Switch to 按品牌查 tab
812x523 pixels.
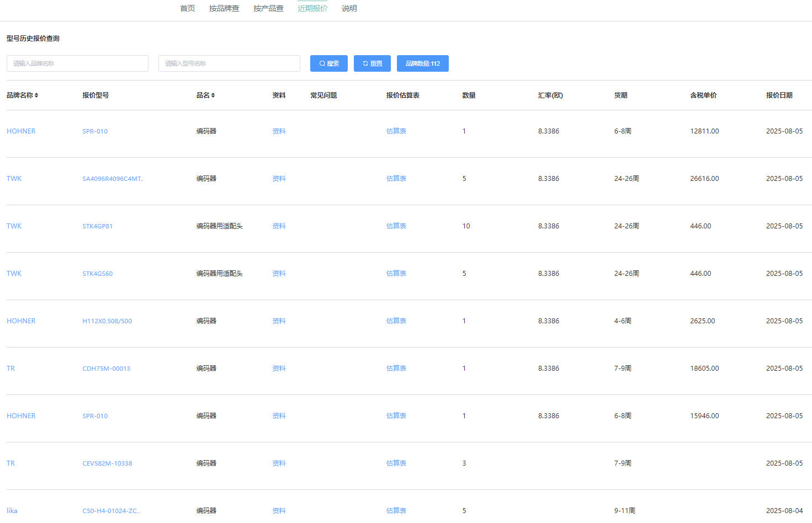[x=224, y=8]
